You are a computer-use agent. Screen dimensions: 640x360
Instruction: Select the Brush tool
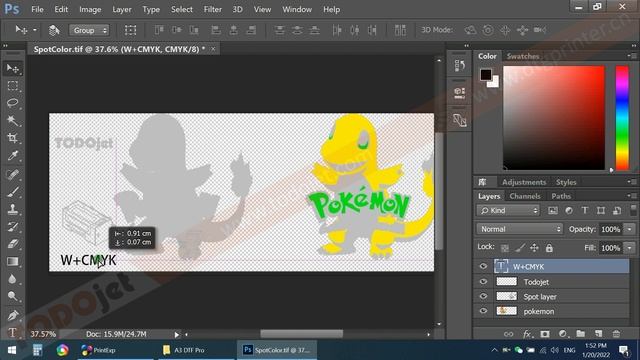point(13,192)
